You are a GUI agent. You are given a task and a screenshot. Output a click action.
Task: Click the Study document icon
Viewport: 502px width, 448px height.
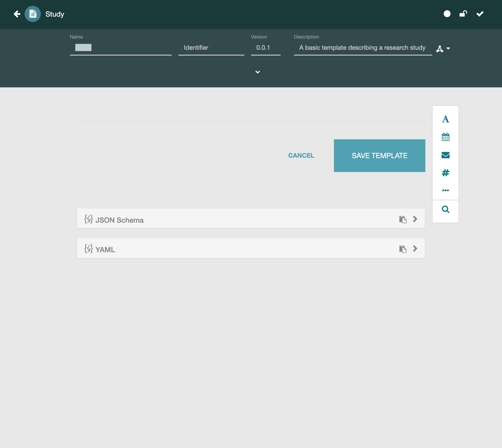(33, 14)
